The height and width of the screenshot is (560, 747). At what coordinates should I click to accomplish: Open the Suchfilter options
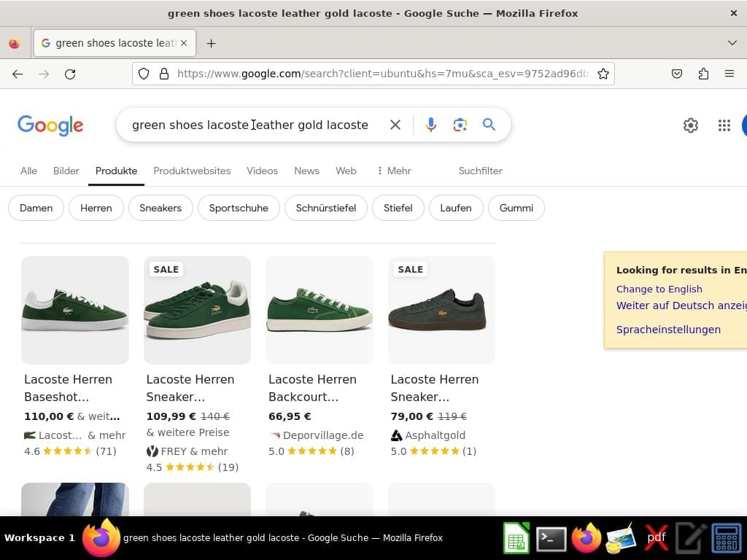tap(480, 171)
